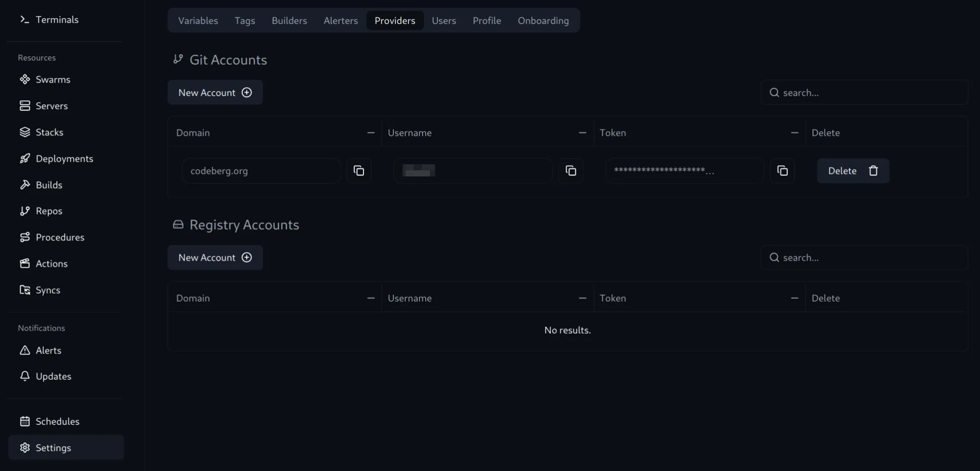Select Settings in the sidebar
980x471 pixels.
pos(66,448)
